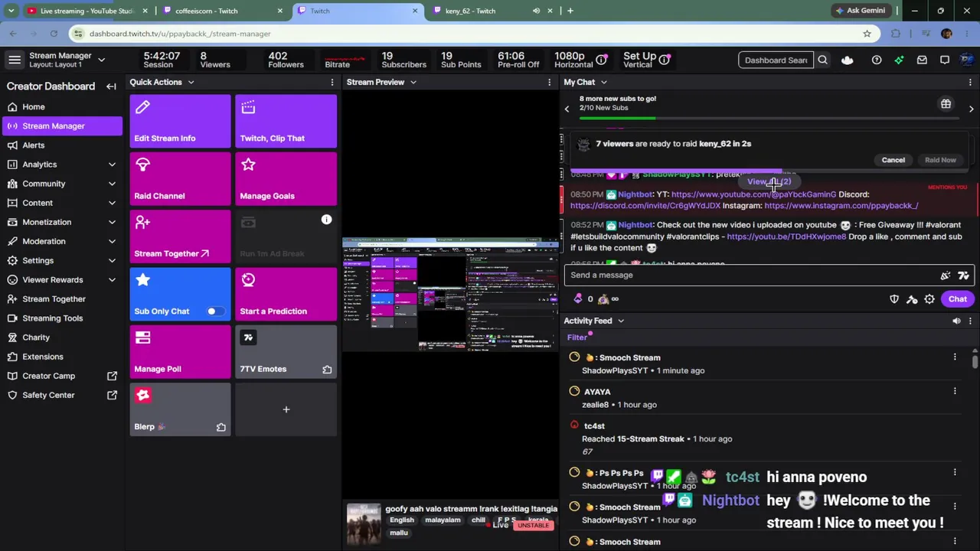Image resolution: width=980 pixels, height=551 pixels.
Task: Open Stream Preview three-dot options menu
Action: click(549, 83)
